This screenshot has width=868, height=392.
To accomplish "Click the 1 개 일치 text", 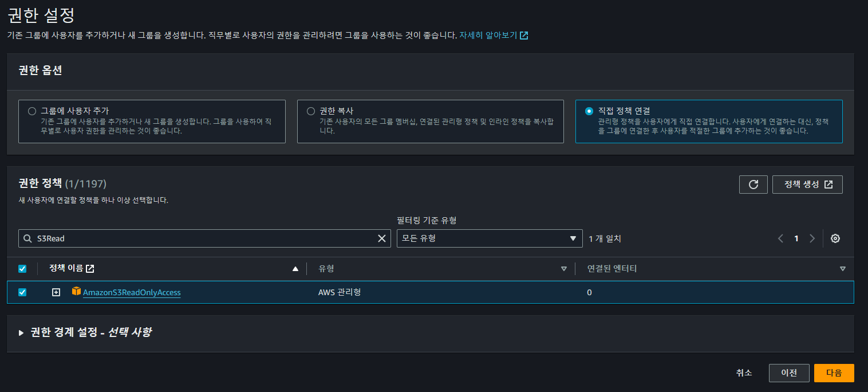I will pos(605,238).
